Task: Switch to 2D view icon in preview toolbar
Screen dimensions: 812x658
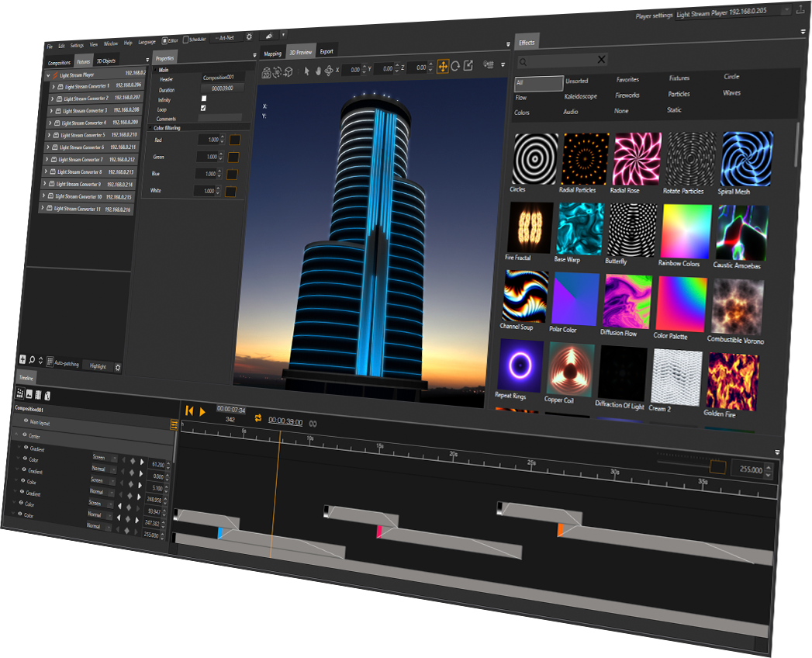Action: 267,73
